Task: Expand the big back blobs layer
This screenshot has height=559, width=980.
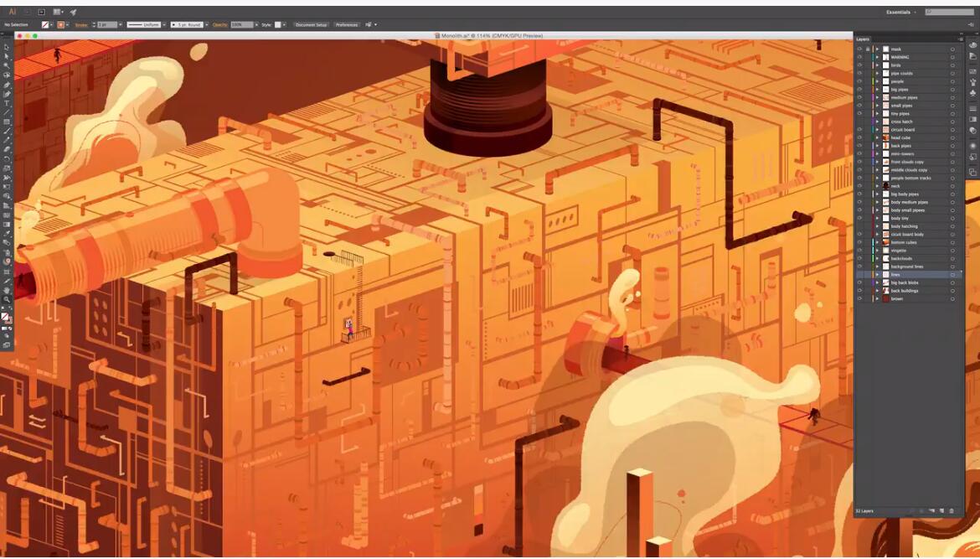Action: [x=877, y=282]
